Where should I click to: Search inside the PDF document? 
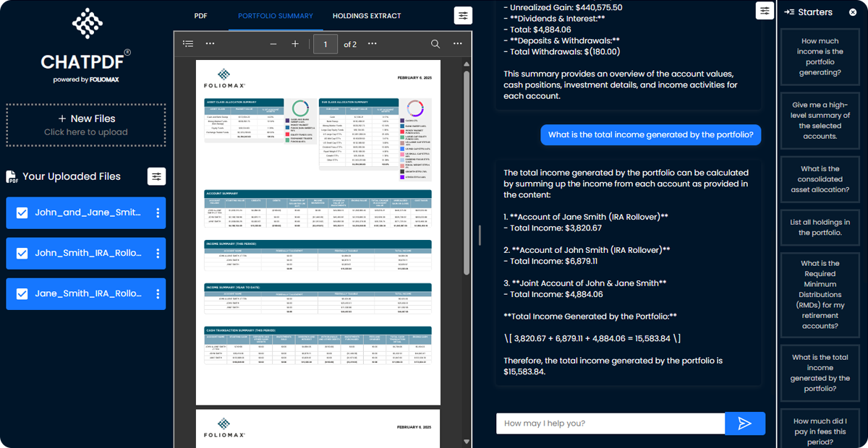pos(435,44)
